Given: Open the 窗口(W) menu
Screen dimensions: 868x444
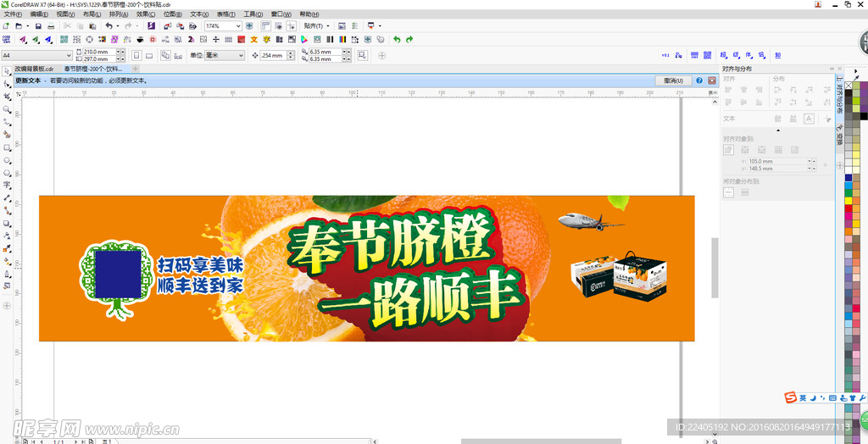Looking at the screenshot, I should (x=281, y=14).
